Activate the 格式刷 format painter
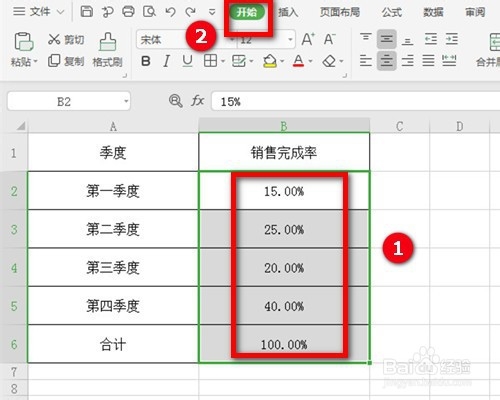This screenshot has width=500, height=400. [108, 50]
